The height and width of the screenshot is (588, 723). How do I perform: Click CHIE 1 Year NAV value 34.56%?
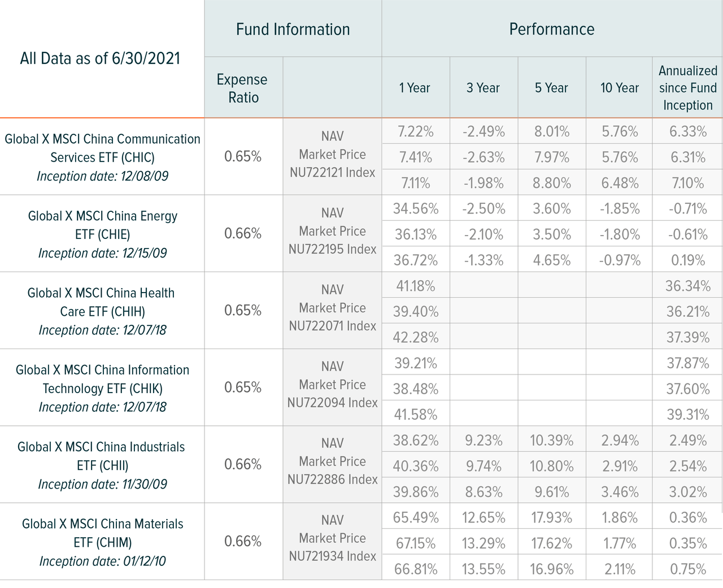pyautogui.click(x=416, y=208)
